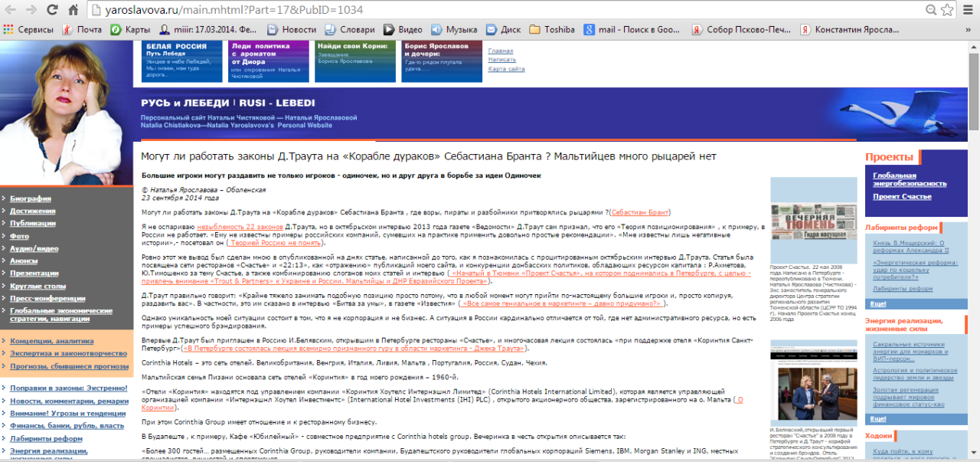Image resolution: width=980 pixels, height=462 pixels.
Task: Open 'Глобальные экономические стратегии, навигации' menu item
Action: pos(61,315)
